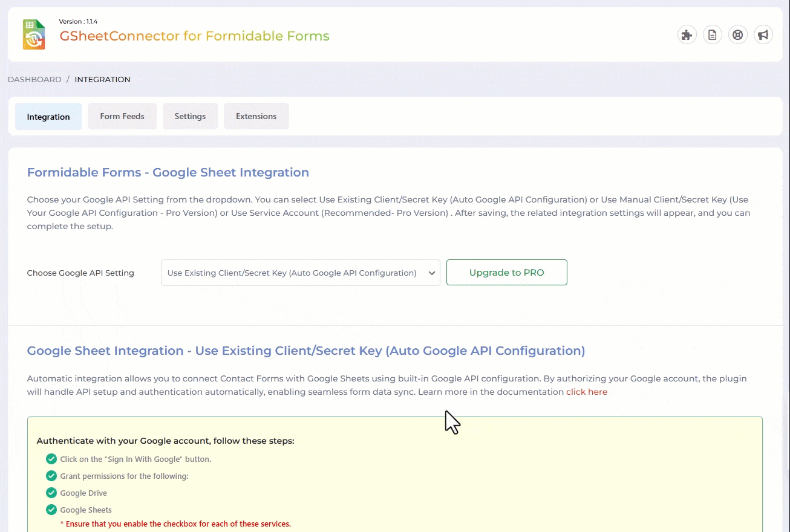Click the "Formidable Forms - Google Sheet Integration" heading
Screen dimensions: 790x532
(168, 172)
